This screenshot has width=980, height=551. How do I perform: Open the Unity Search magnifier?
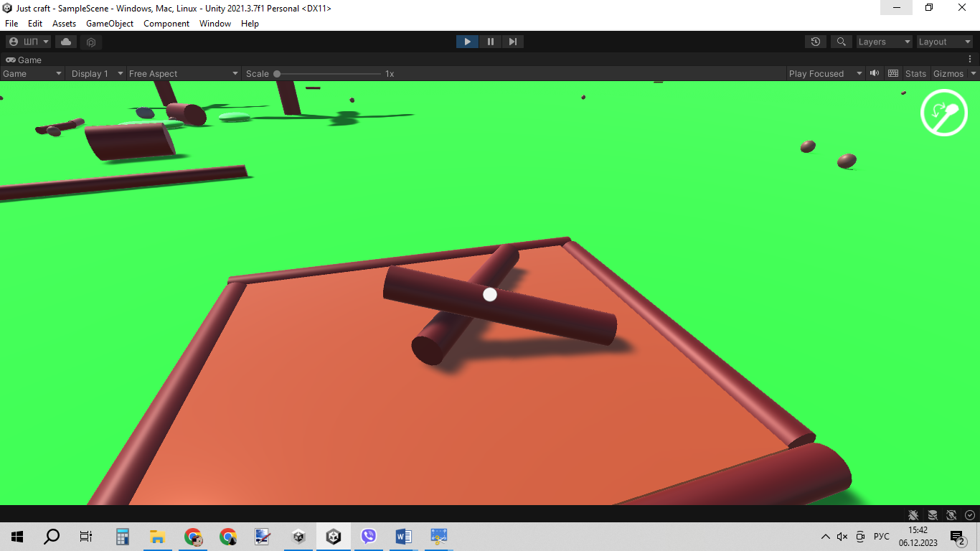tap(842, 42)
